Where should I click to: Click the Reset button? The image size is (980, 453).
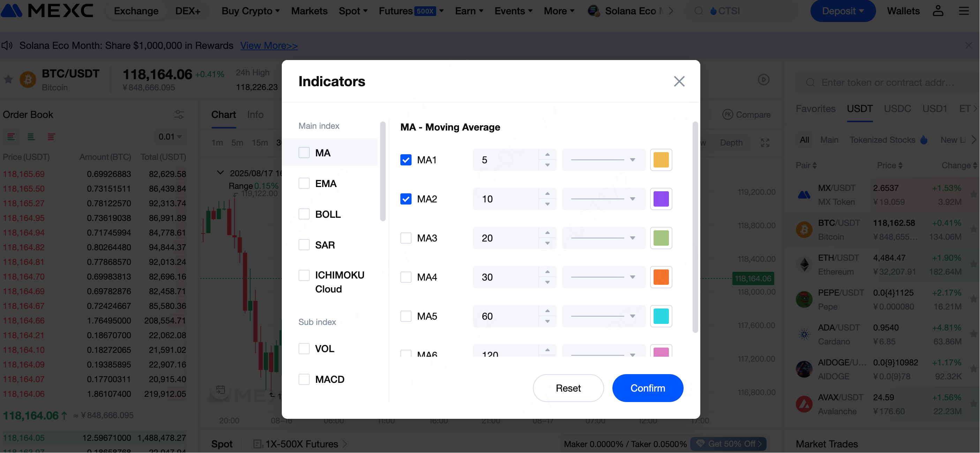568,388
